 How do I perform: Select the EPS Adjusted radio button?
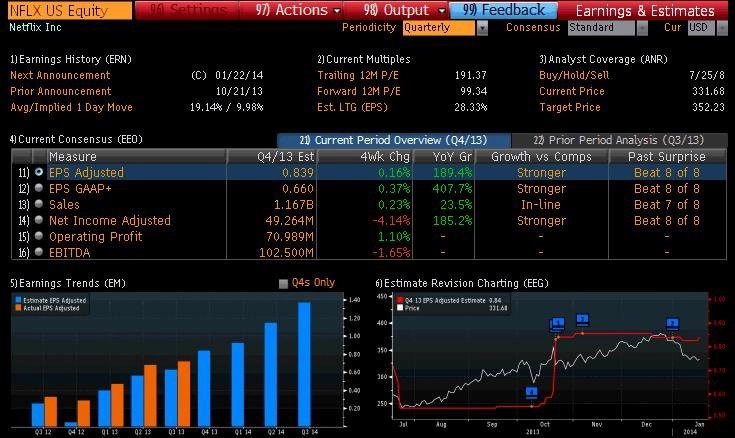pyautogui.click(x=39, y=172)
